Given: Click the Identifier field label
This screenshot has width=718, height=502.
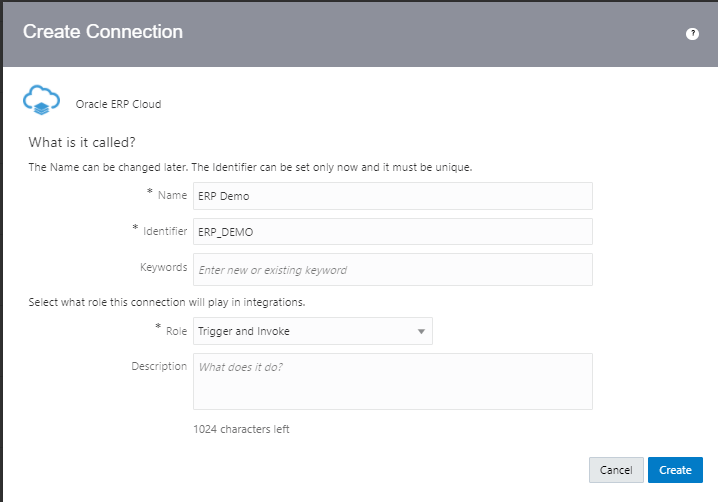Looking at the screenshot, I should [x=164, y=231].
